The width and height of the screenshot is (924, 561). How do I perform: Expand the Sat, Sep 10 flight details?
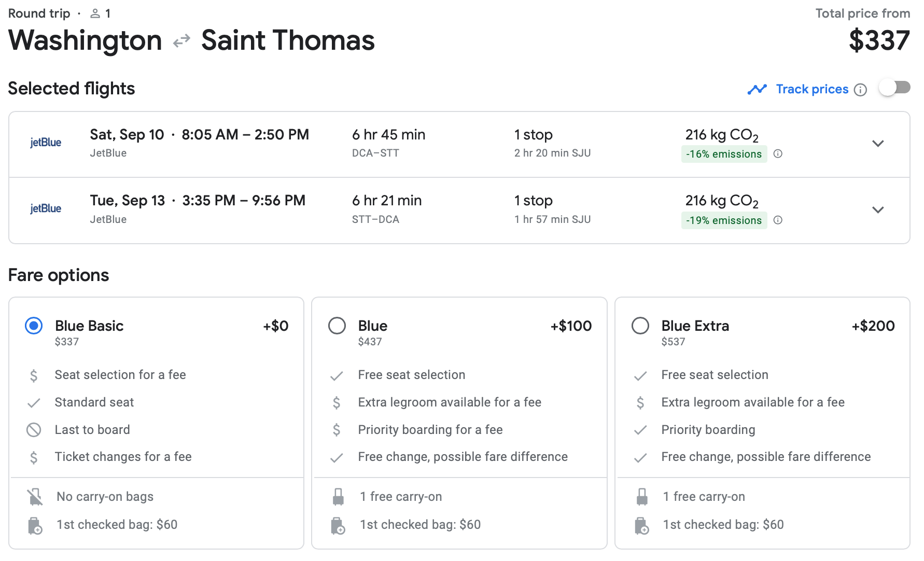(x=877, y=144)
